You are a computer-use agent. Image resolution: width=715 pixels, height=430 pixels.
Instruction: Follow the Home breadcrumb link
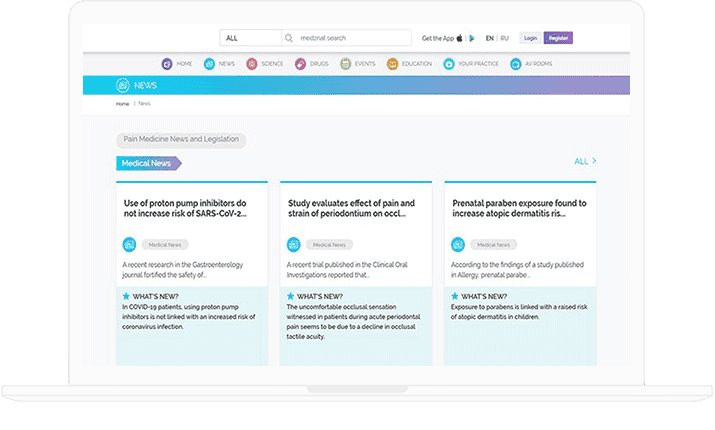[122, 104]
